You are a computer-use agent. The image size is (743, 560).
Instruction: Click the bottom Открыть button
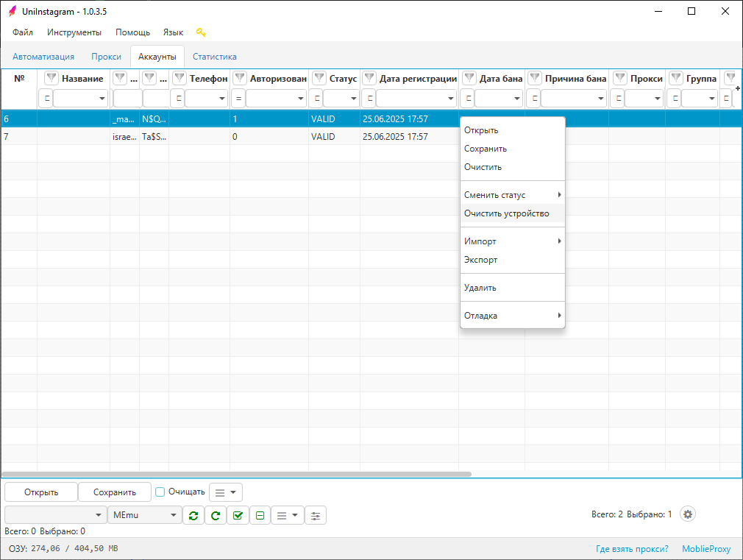click(x=41, y=492)
